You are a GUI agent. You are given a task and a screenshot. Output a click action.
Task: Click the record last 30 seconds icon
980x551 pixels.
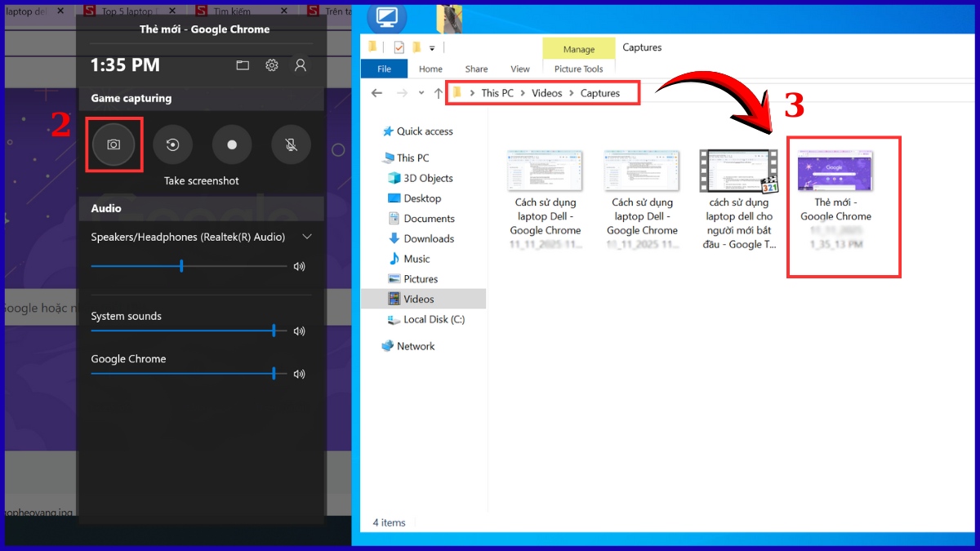(172, 144)
